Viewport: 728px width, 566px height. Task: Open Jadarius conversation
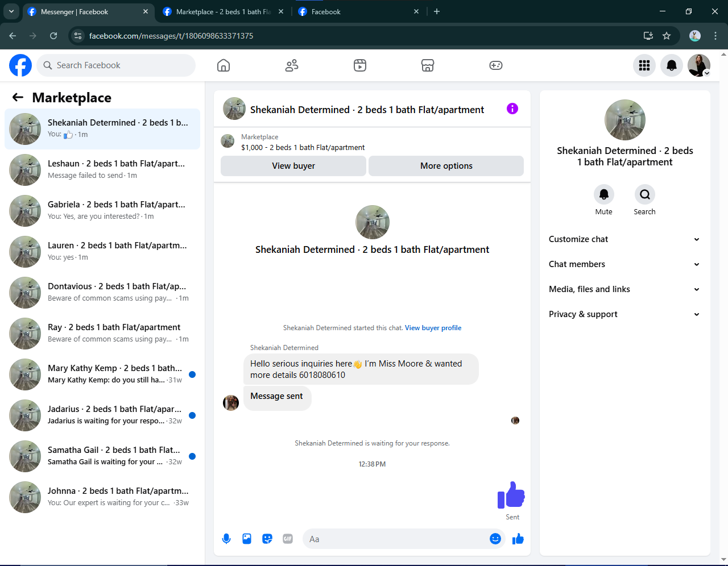pos(102,415)
